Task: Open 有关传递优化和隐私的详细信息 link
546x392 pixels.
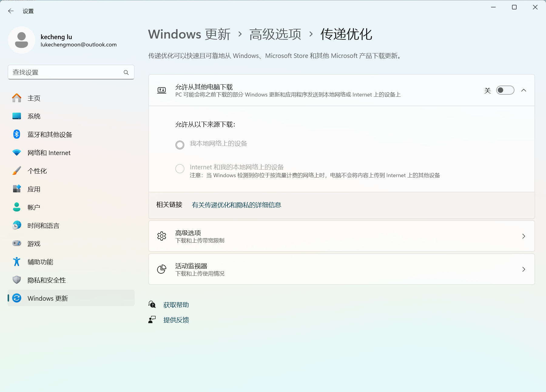Action: point(236,205)
